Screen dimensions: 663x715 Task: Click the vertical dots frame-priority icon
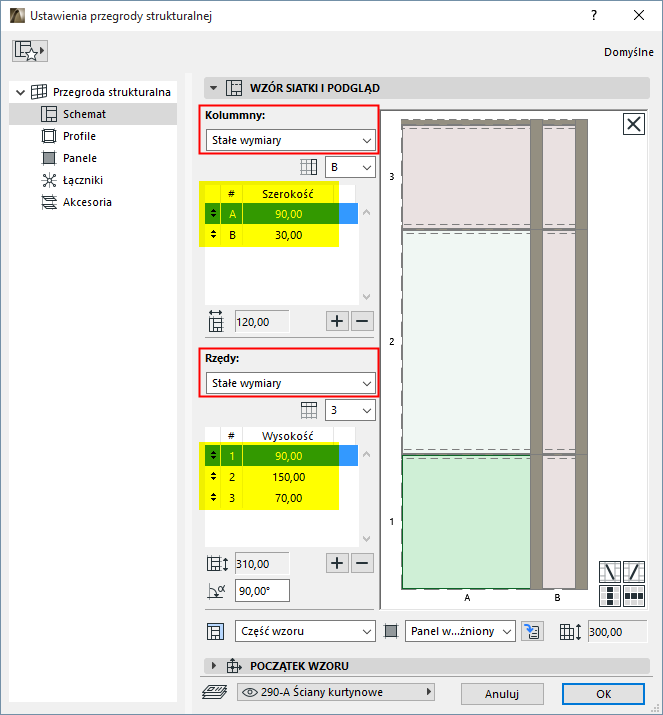click(610, 596)
